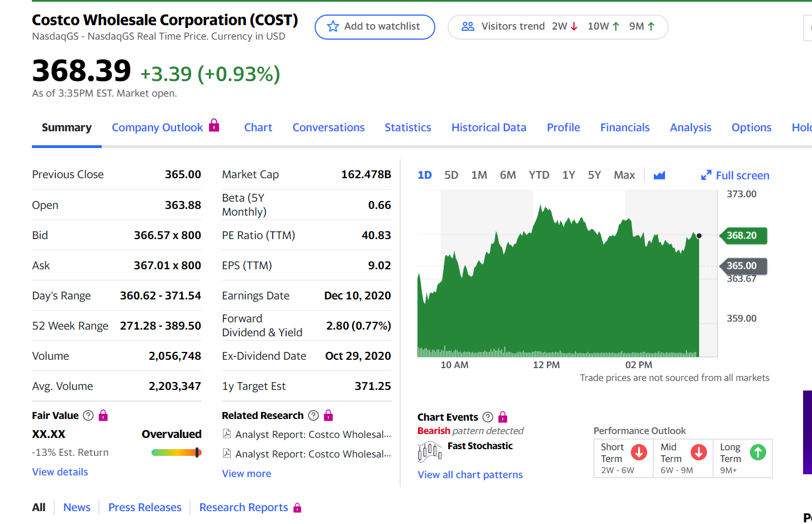Click first analyst report document icon
Image resolution: width=812 pixels, height=524 pixels.
pos(227,434)
